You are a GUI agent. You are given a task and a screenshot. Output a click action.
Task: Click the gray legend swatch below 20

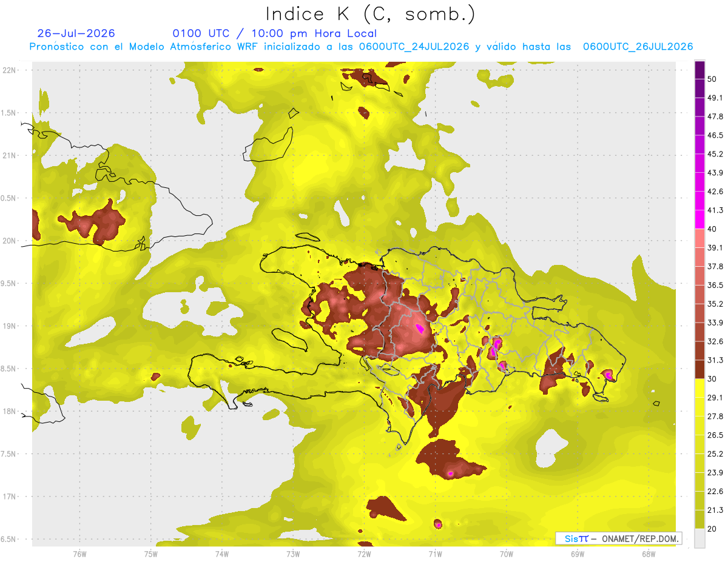click(699, 538)
